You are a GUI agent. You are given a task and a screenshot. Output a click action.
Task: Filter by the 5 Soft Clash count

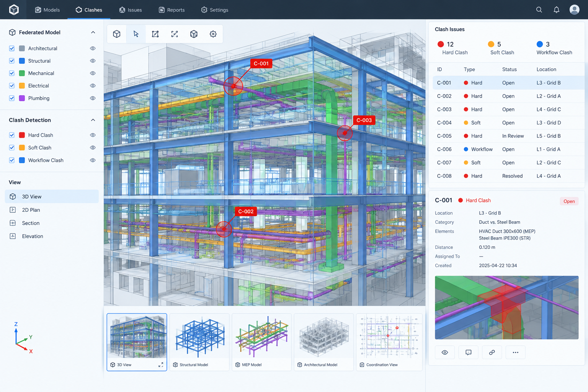[x=501, y=48]
